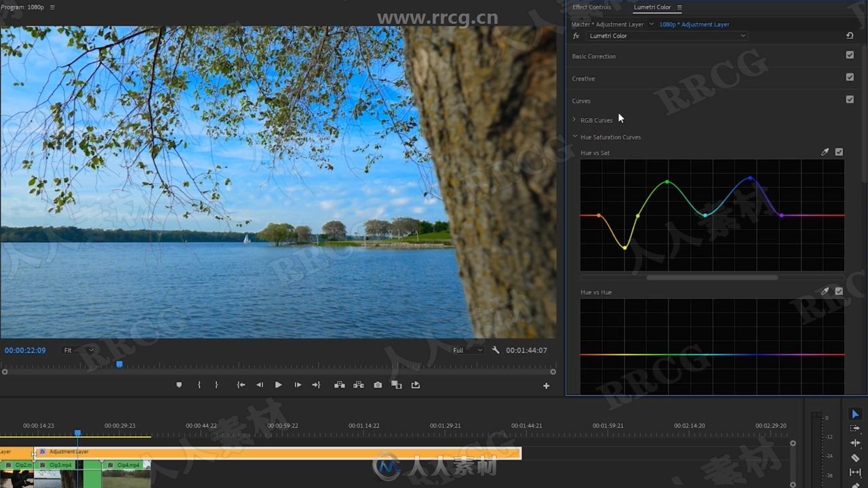Select the Adjustment Layer clip in timeline
This screenshot has height=488, width=868.
coord(277,453)
